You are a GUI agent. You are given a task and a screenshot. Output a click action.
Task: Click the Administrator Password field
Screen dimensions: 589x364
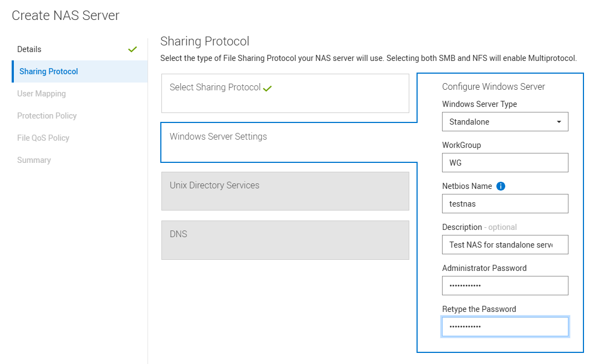(505, 285)
